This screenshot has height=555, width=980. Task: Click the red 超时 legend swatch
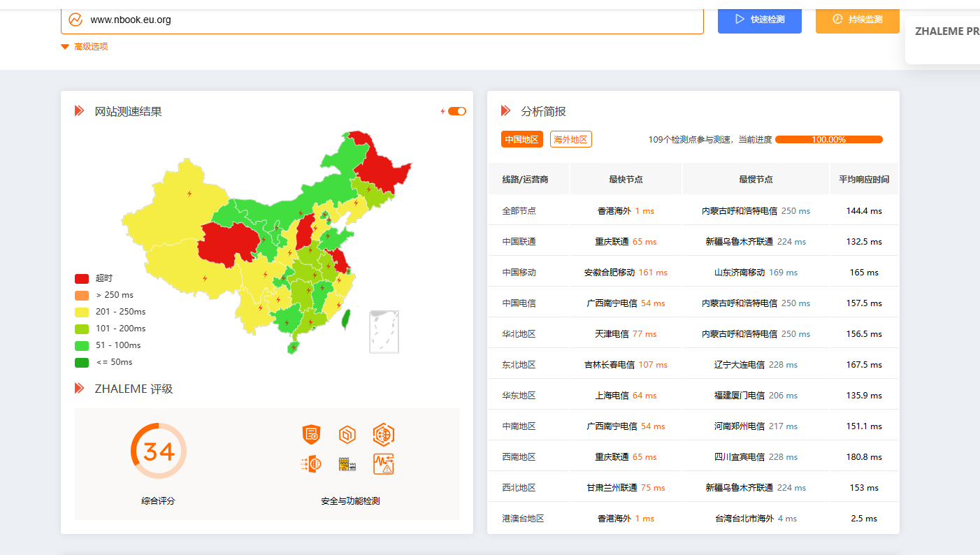[82, 278]
